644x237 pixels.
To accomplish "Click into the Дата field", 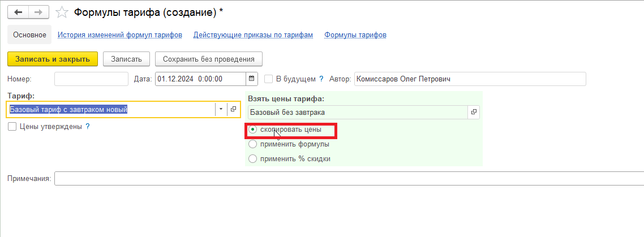I will (200, 79).
